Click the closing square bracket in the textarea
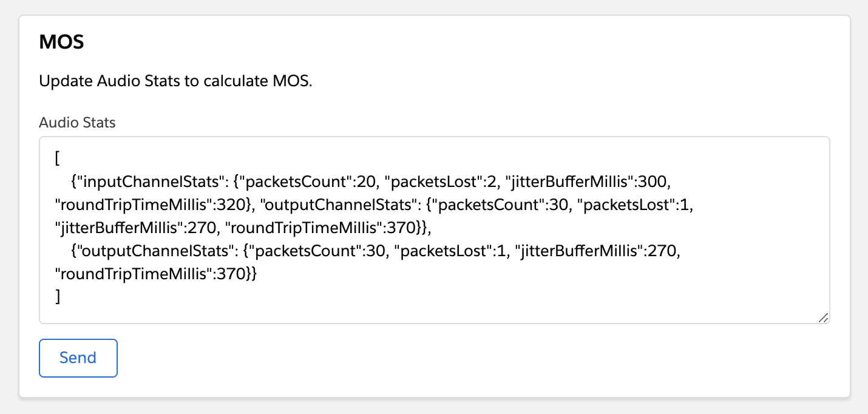The image size is (868, 414). point(58,296)
